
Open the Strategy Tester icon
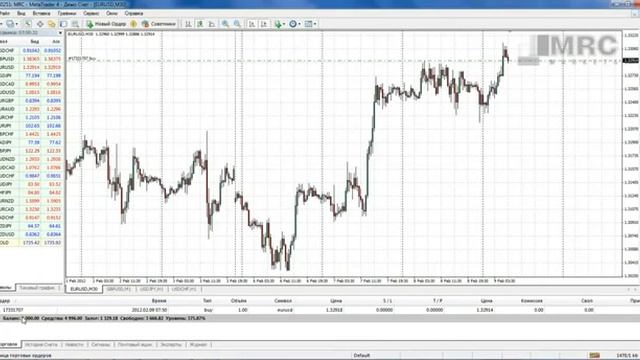76,24
